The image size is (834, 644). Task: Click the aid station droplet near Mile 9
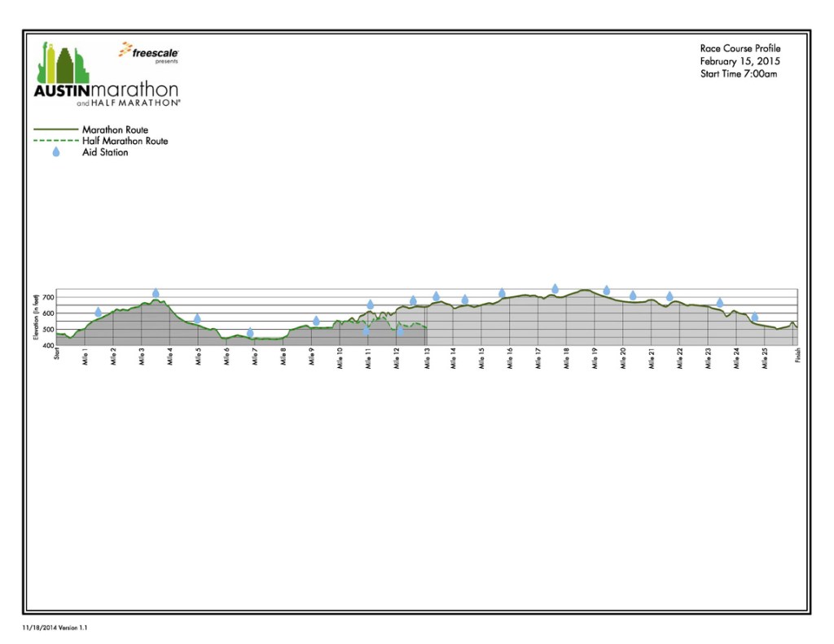pyautogui.click(x=316, y=321)
